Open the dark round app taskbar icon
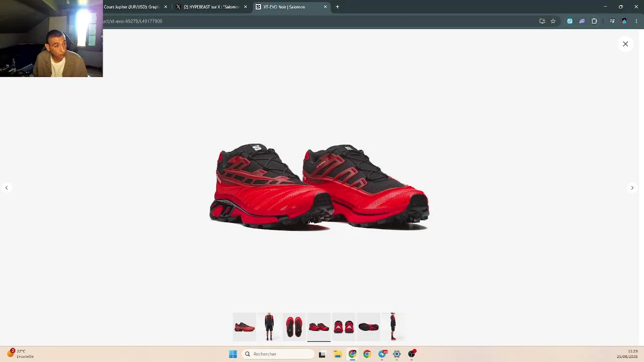The width and height of the screenshot is (644, 362). point(412,354)
